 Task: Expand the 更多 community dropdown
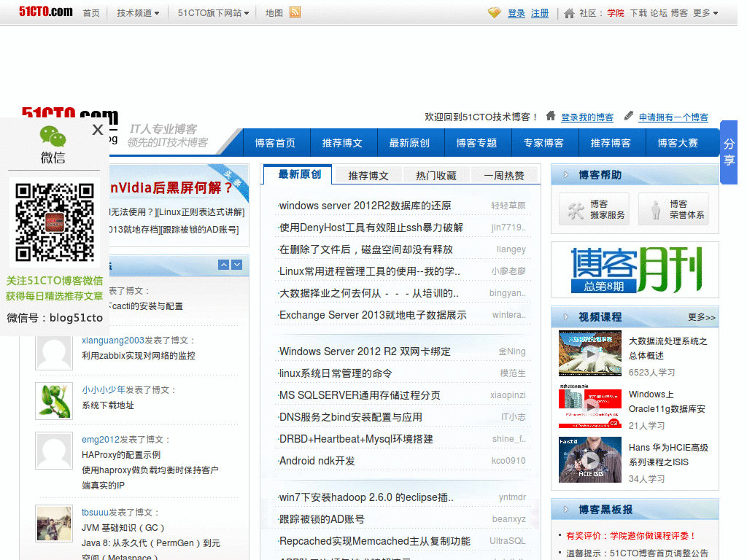pyautogui.click(x=705, y=13)
